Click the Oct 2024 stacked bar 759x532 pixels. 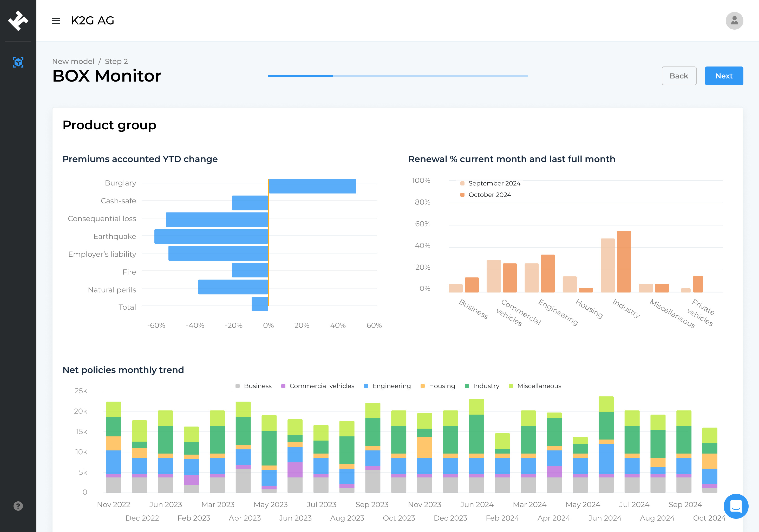pos(710,460)
